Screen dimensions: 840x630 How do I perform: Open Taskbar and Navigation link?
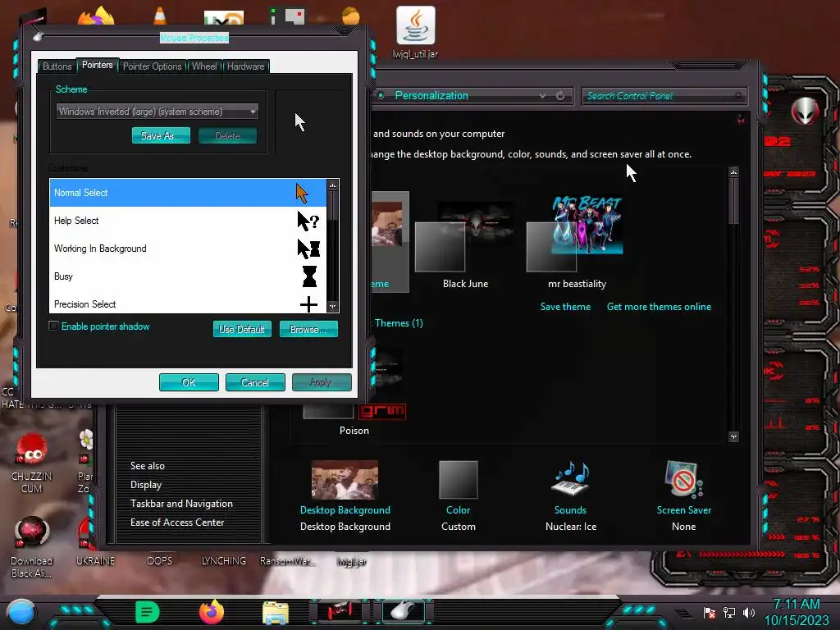(181, 504)
